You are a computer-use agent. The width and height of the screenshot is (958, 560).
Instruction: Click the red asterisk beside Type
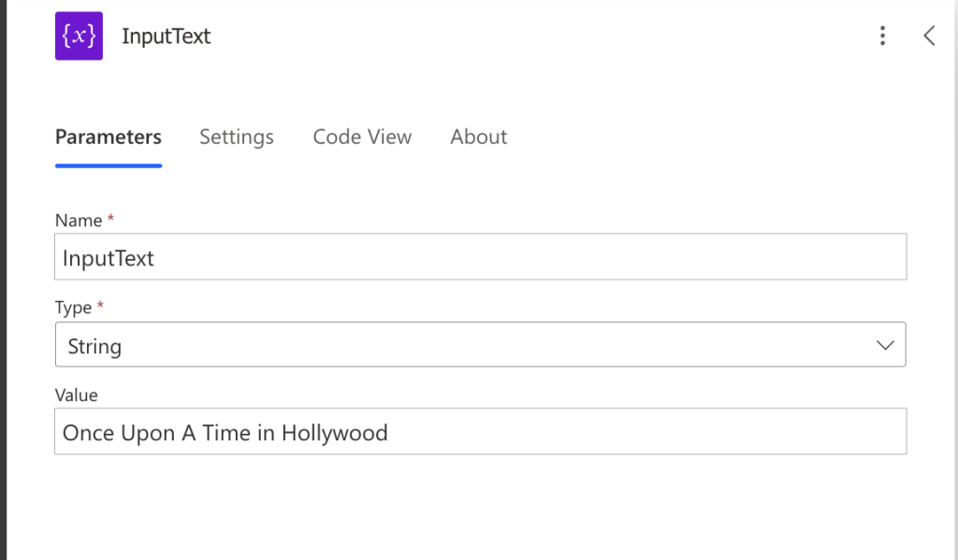100,305
